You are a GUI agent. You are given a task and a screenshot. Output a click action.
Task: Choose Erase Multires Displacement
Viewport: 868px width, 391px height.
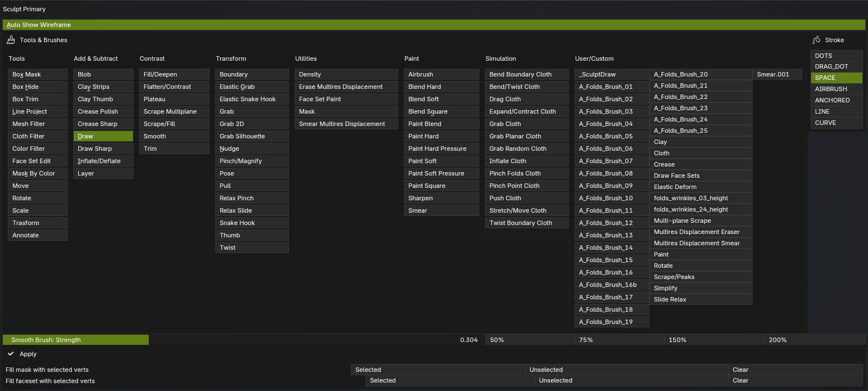point(346,87)
